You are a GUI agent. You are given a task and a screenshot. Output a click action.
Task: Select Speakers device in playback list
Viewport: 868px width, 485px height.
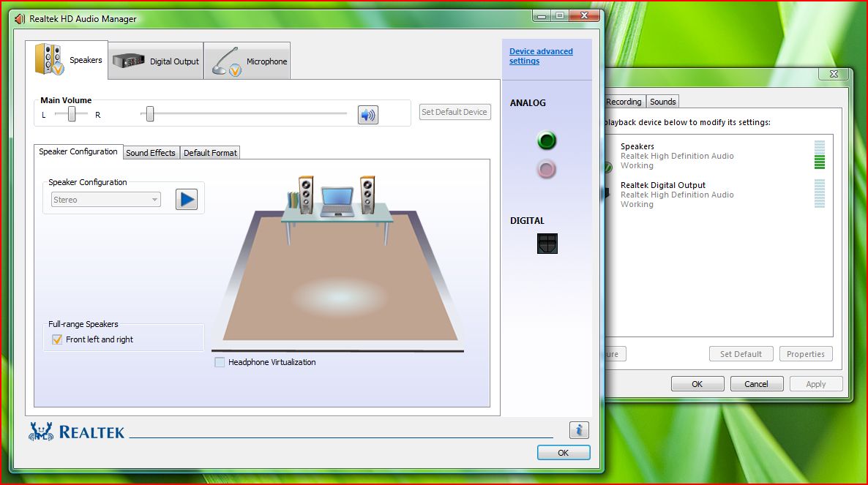tap(718, 155)
